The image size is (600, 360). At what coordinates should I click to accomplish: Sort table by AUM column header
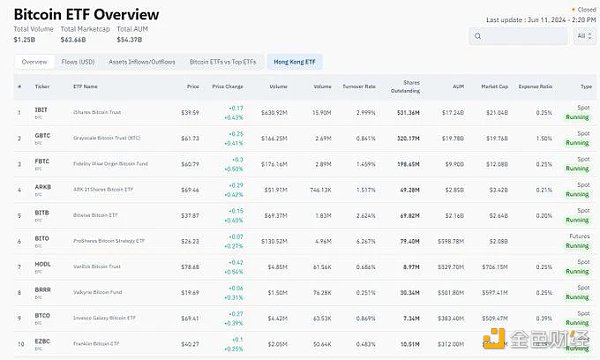(x=458, y=86)
